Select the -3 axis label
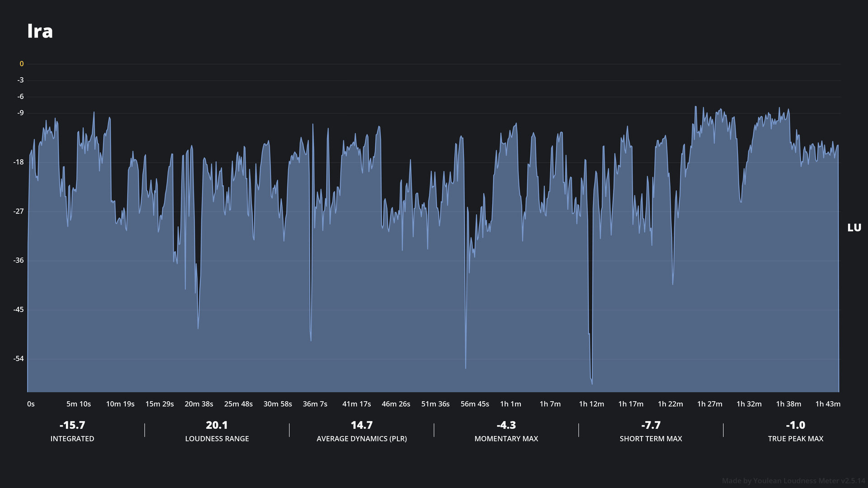868x488 pixels. pos(20,80)
